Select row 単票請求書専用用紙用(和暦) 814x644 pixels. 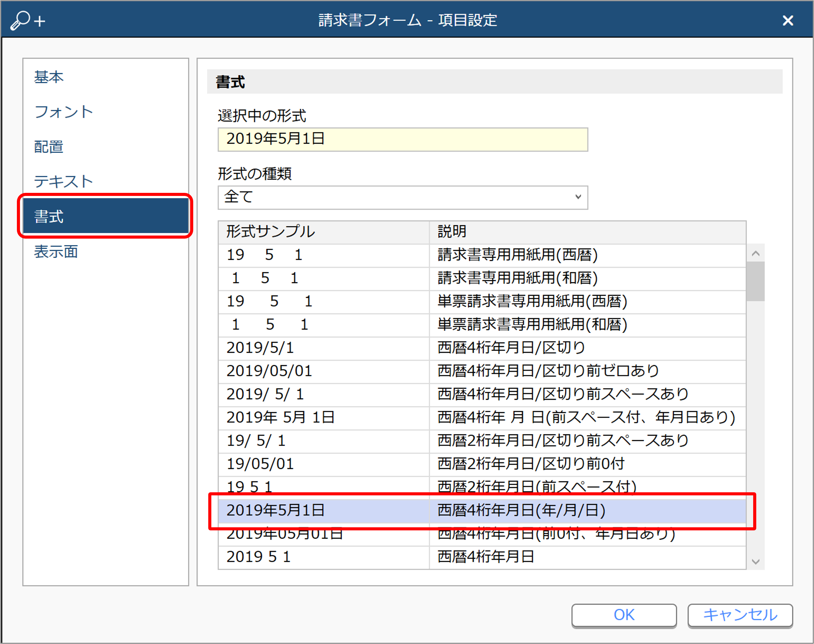pos(482,325)
